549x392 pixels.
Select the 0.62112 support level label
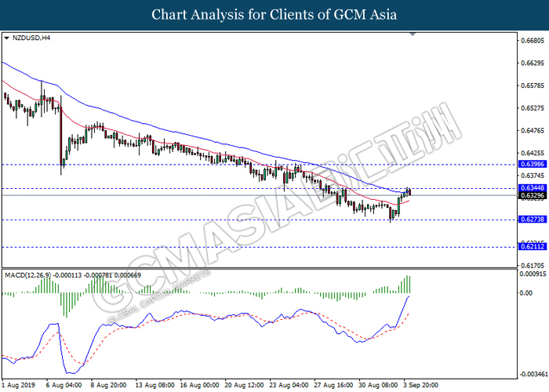pyautogui.click(x=533, y=247)
